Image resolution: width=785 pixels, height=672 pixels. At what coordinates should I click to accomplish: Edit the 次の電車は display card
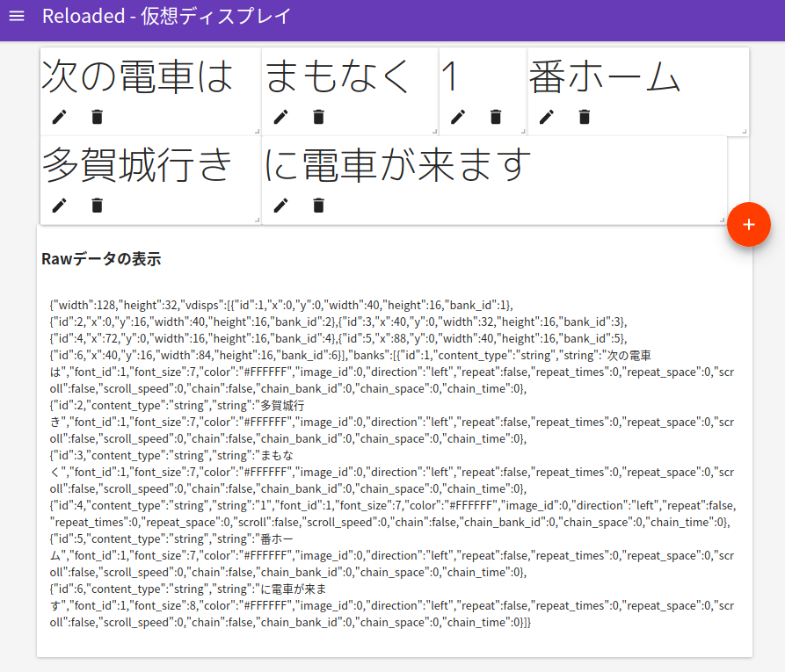pos(59,117)
